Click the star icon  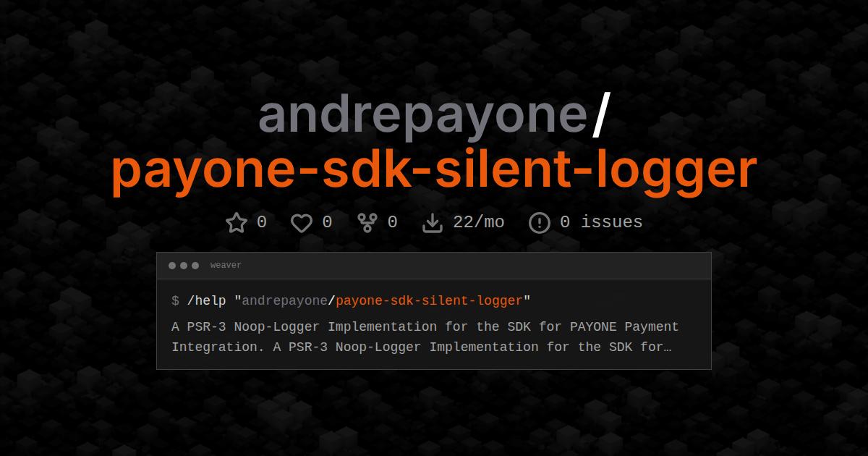tap(237, 222)
